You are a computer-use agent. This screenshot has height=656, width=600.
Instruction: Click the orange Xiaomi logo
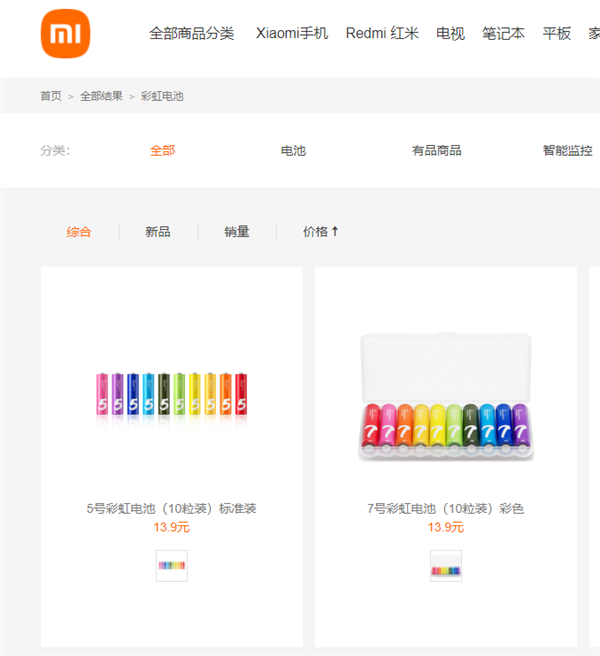[65, 34]
